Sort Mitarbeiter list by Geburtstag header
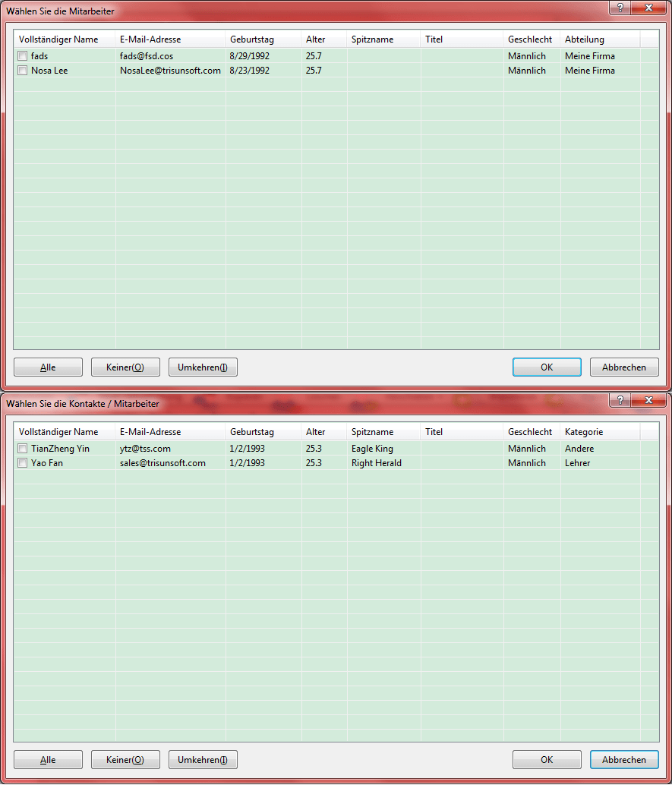 (x=263, y=39)
